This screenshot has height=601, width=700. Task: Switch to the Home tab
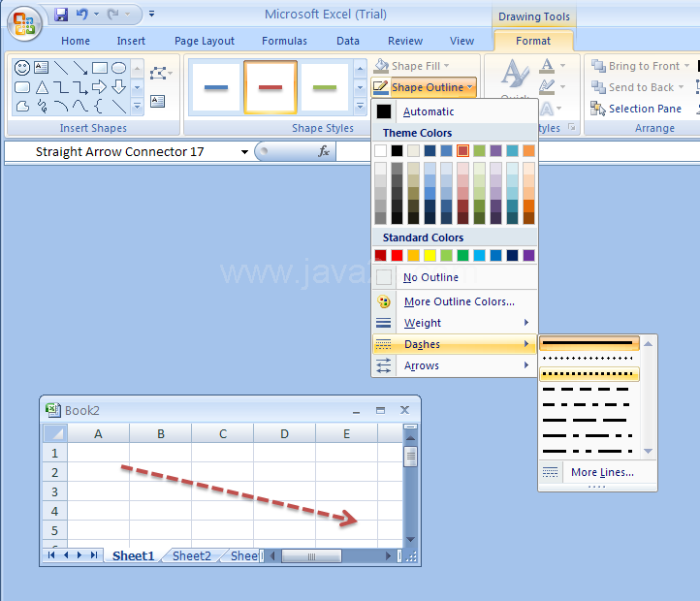[76, 41]
